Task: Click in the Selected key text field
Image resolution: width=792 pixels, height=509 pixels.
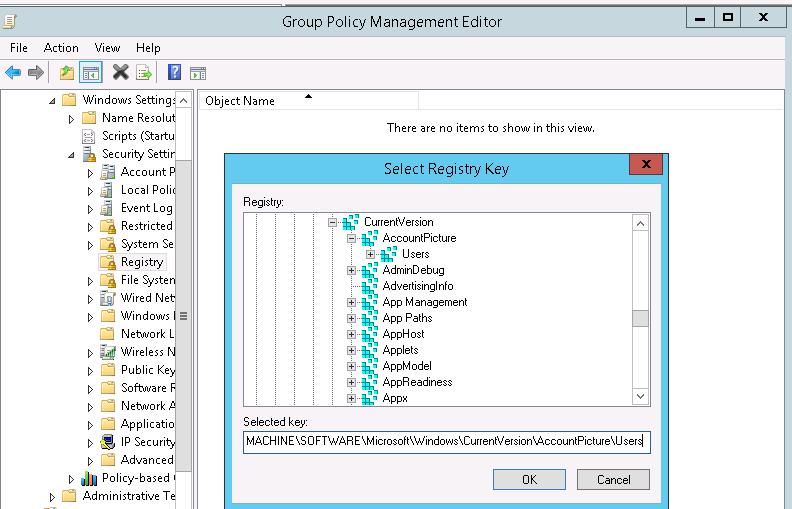Action: pos(446,442)
